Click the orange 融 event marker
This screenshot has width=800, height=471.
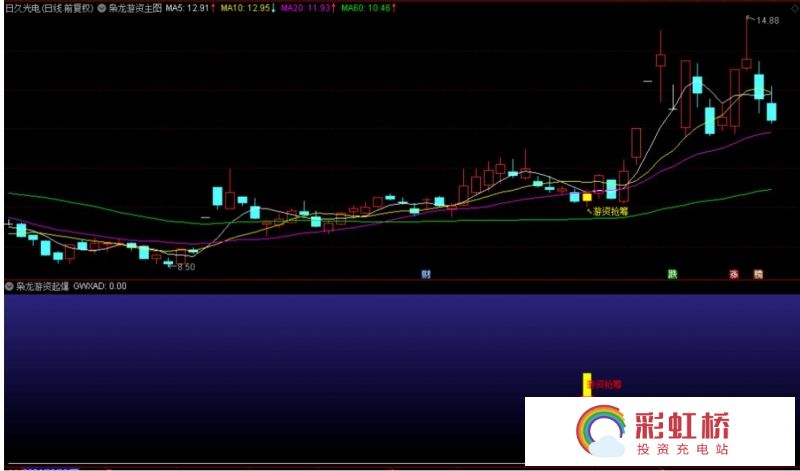[x=758, y=274]
